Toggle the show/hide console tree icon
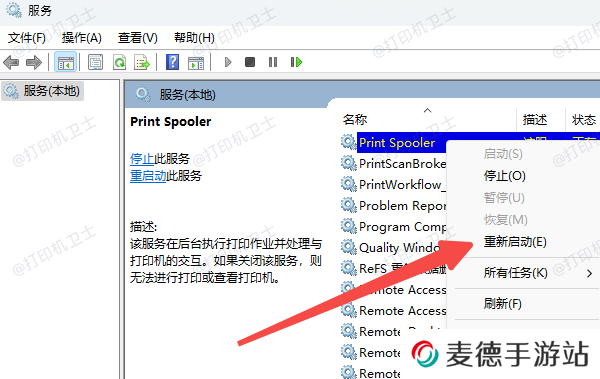This screenshot has height=379, width=600. tap(65, 62)
